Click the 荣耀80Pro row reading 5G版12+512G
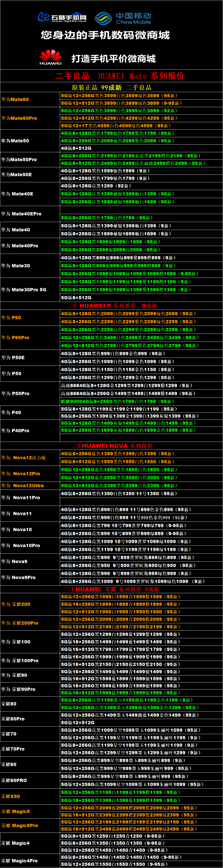 (x=141, y=722)
